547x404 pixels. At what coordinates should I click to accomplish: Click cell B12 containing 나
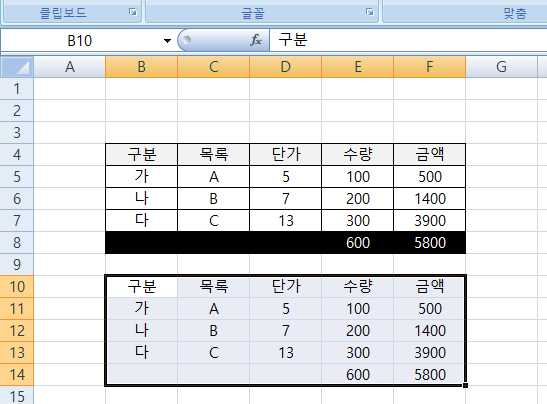(x=141, y=330)
